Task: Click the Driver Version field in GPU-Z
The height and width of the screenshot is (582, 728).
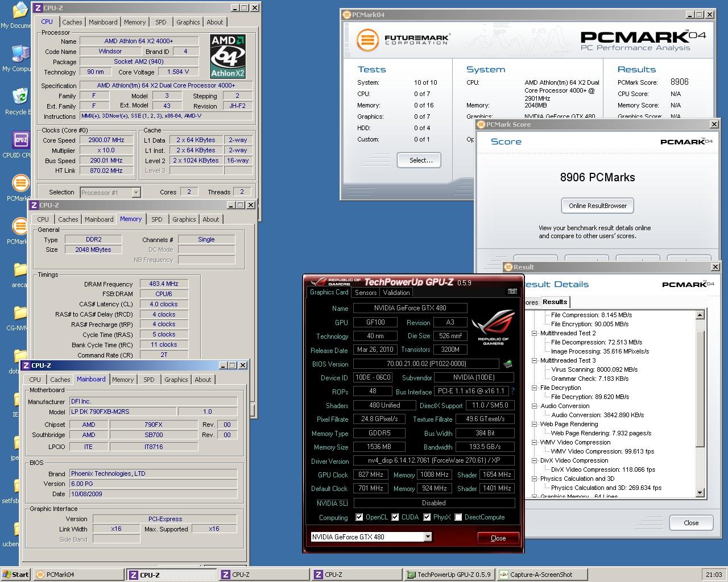Action: pyautogui.click(x=434, y=460)
